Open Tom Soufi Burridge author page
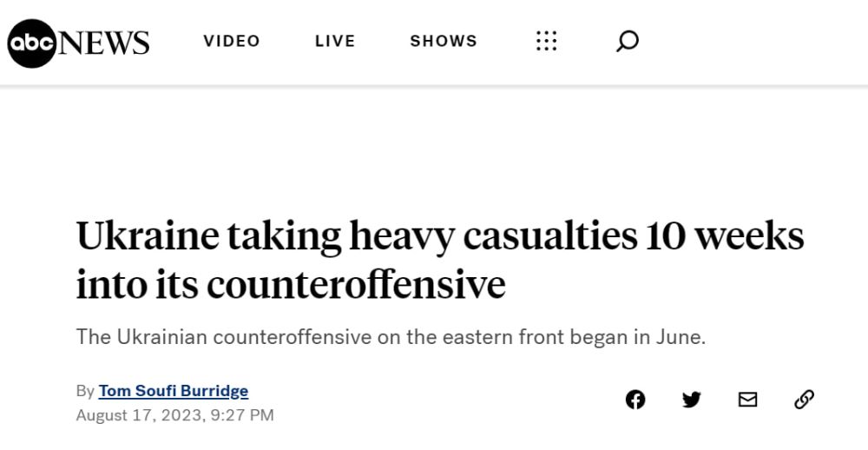The width and height of the screenshot is (868, 450). pyautogui.click(x=174, y=391)
